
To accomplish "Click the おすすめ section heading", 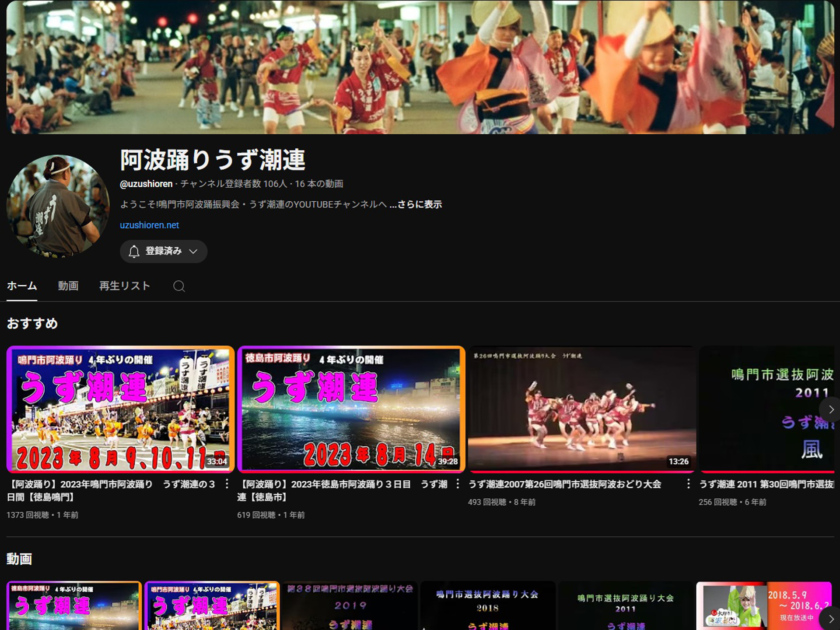I will pyautogui.click(x=32, y=323).
